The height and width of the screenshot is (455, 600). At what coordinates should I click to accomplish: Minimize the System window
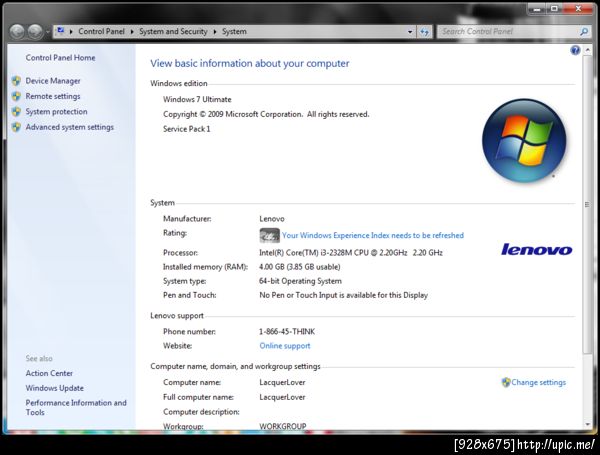(537, 9)
